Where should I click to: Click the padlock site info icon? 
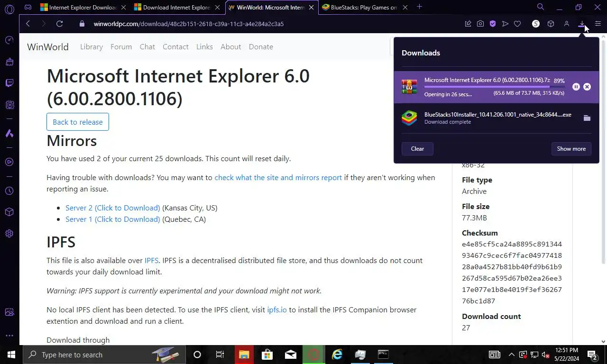(x=82, y=24)
